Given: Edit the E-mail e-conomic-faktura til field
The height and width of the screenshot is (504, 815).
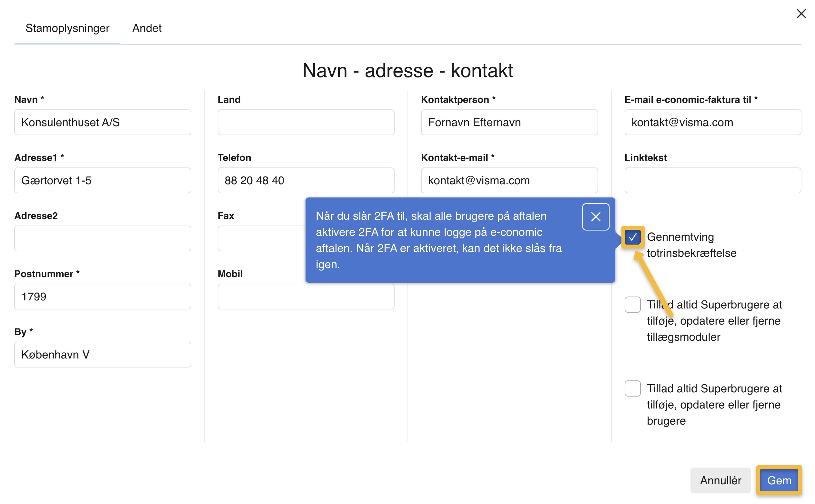Looking at the screenshot, I should (x=712, y=122).
